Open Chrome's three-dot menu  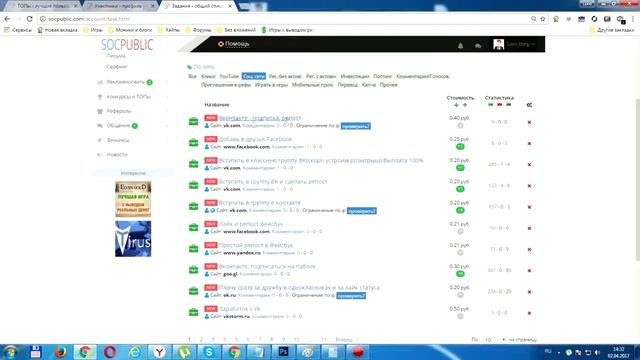coord(633,19)
